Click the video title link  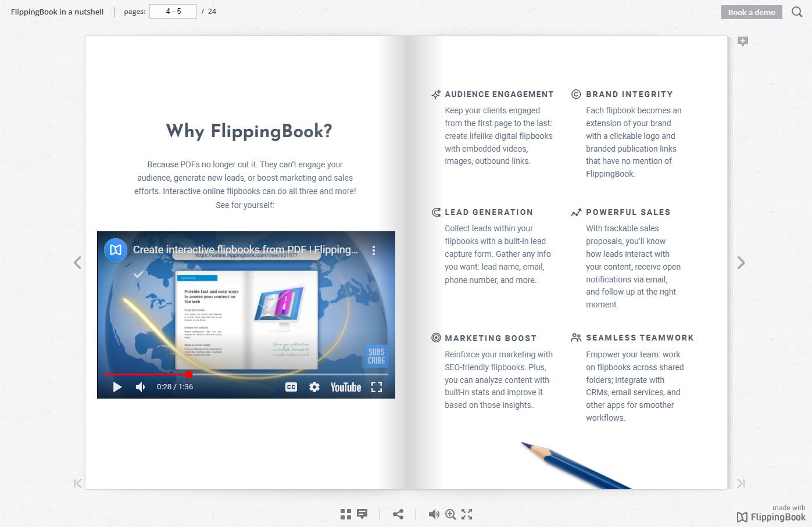tap(245, 249)
